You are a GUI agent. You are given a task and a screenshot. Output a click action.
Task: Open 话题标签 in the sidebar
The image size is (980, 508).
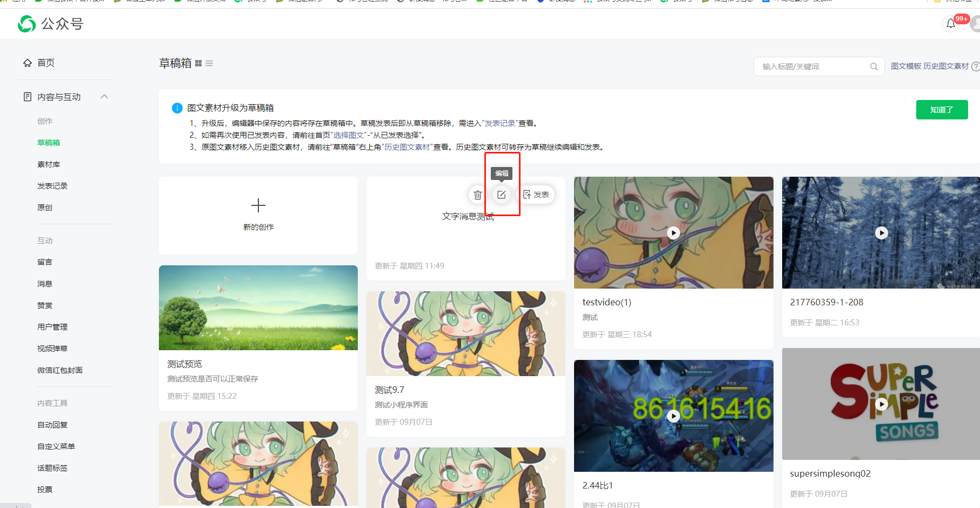(52, 468)
